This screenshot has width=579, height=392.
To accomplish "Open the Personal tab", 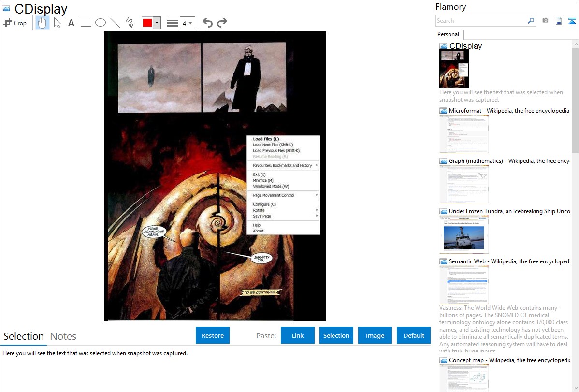I will click(449, 34).
